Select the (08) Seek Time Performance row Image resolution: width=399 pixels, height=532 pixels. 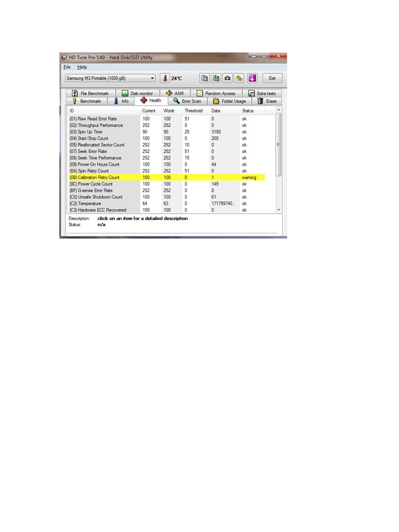click(167, 158)
